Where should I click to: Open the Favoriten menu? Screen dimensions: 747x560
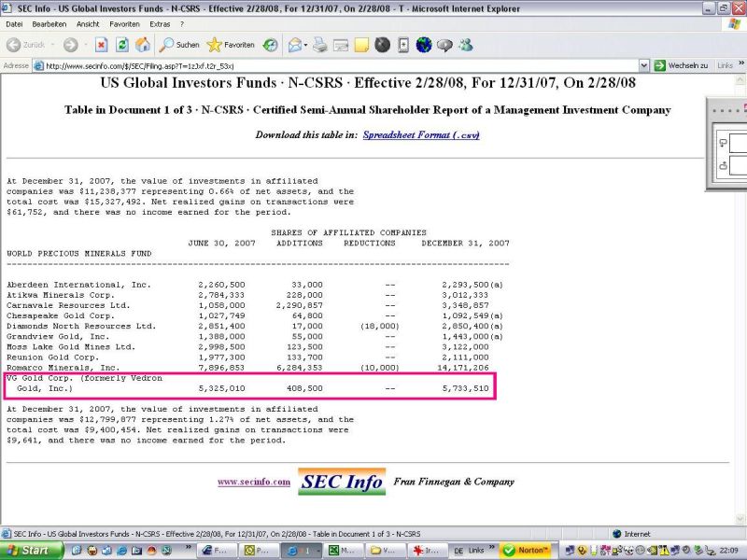tap(124, 24)
